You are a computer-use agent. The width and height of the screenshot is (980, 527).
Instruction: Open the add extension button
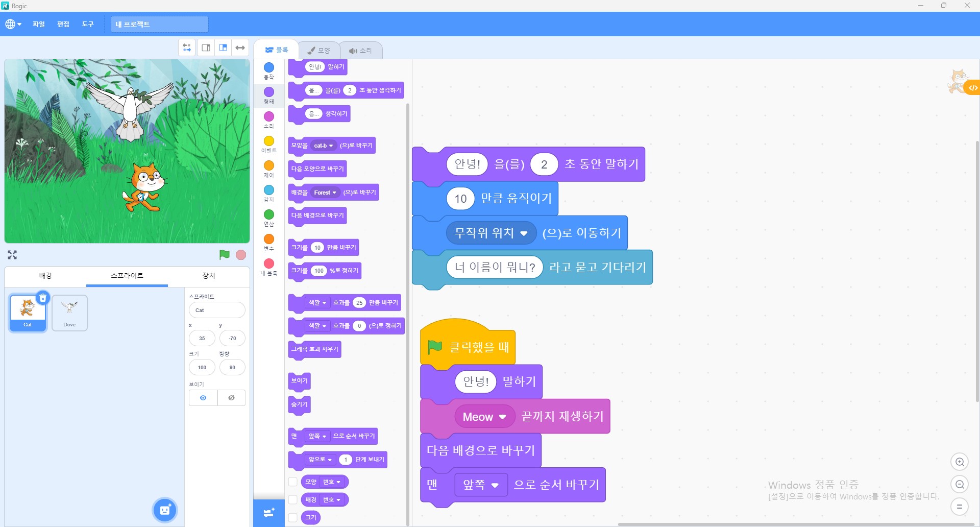coord(269,513)
